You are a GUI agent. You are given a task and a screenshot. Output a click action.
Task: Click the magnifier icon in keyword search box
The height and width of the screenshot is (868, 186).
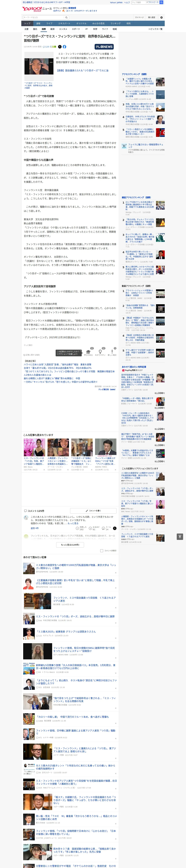tap(66, 18)
